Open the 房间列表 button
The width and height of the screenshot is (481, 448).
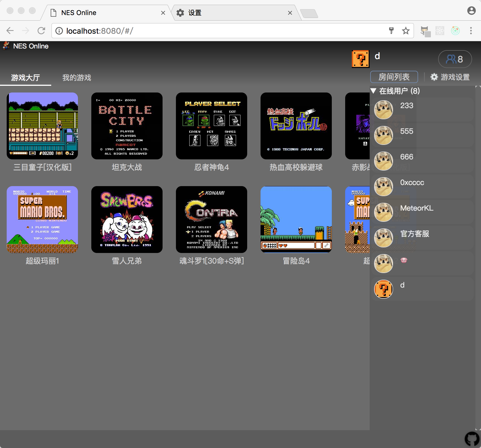click(x=394, y=77)
